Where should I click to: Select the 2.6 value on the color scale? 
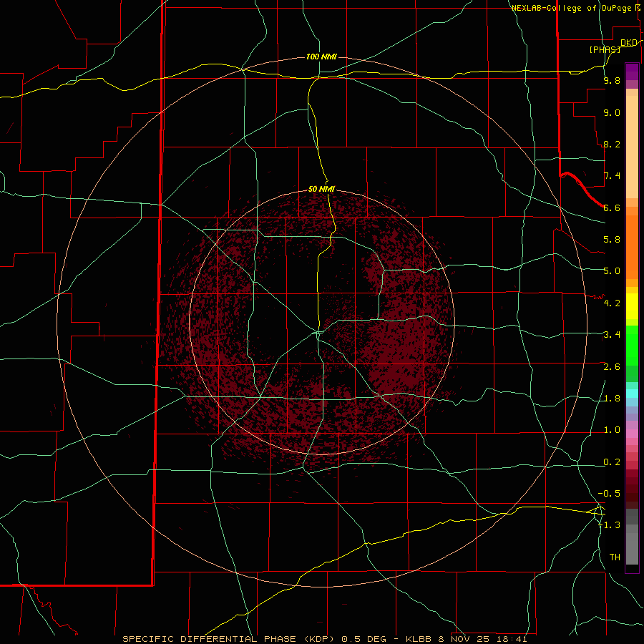click(612, 367)
